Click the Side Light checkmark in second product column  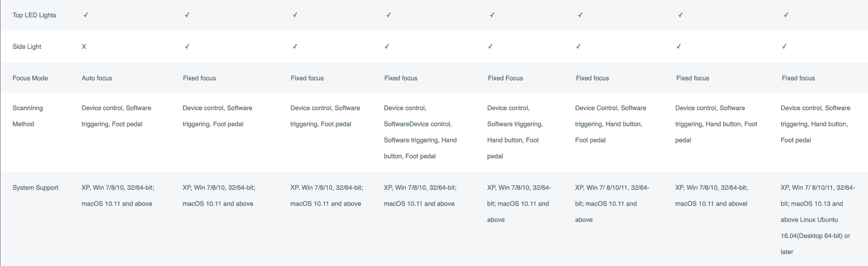click(x=187, y=47)
